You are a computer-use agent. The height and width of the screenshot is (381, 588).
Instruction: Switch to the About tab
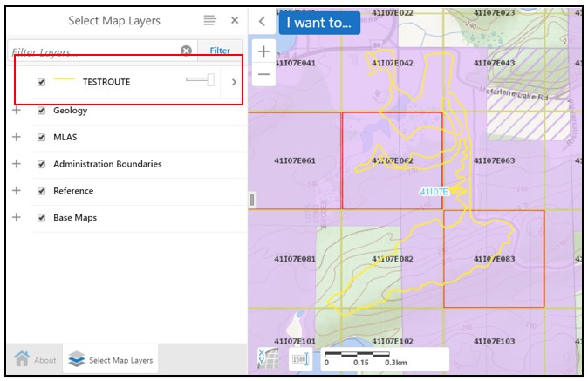pos(35,359)
